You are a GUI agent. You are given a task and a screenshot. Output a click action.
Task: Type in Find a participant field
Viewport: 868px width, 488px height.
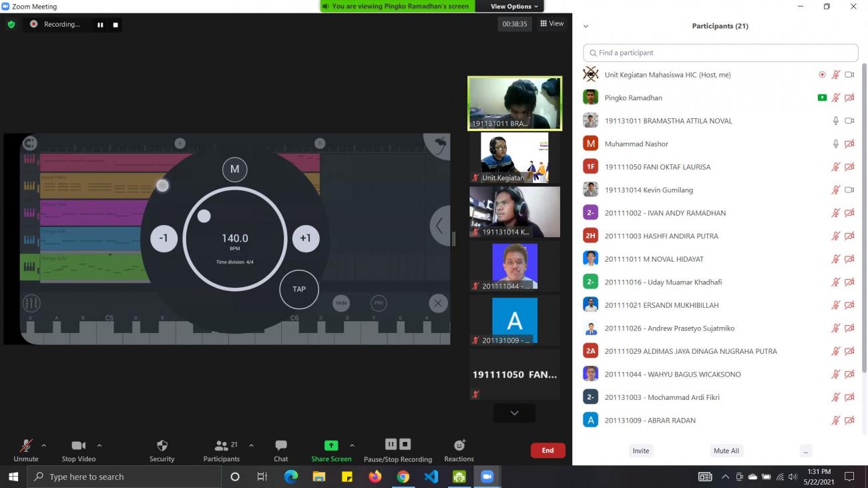tap(721, 53)
